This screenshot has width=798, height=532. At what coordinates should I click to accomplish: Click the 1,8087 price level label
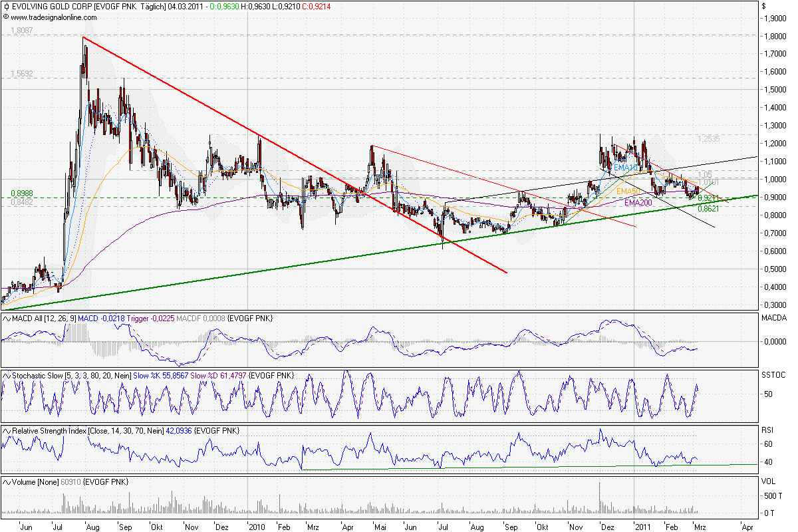21,31
